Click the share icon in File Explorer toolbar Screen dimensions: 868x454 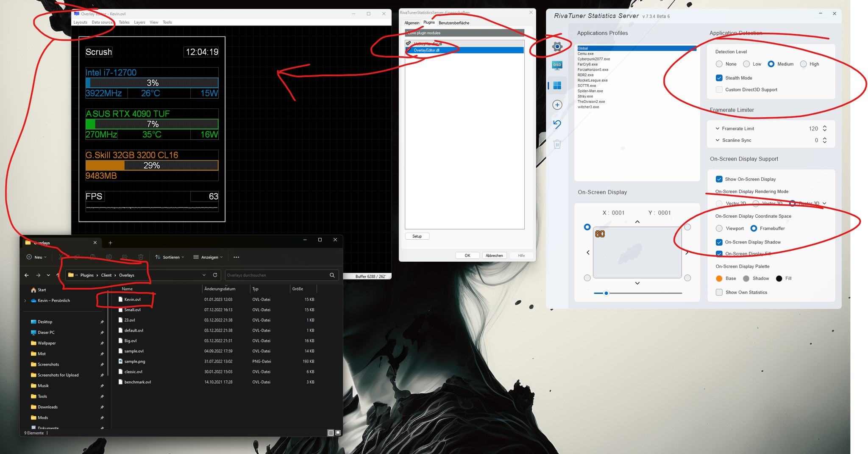tap(125, 257)
